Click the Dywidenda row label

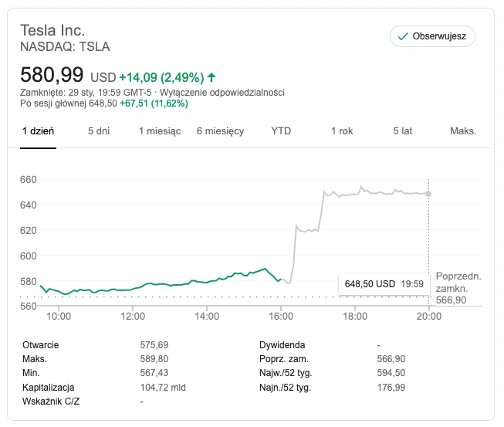tap(282, 345)
